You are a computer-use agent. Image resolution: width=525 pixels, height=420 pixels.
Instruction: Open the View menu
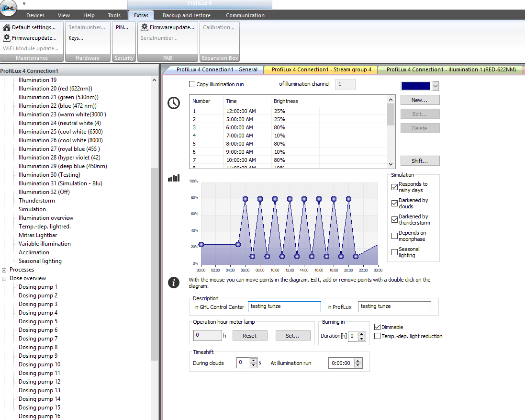[x=64, y=15]
